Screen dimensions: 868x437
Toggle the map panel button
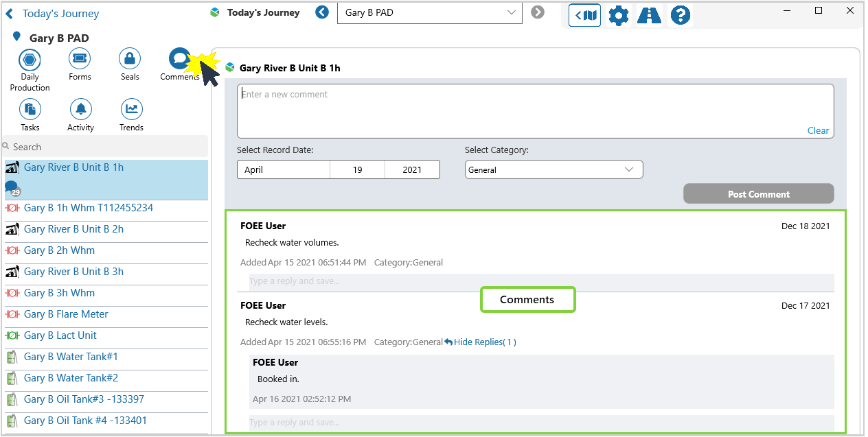[585, 15]
